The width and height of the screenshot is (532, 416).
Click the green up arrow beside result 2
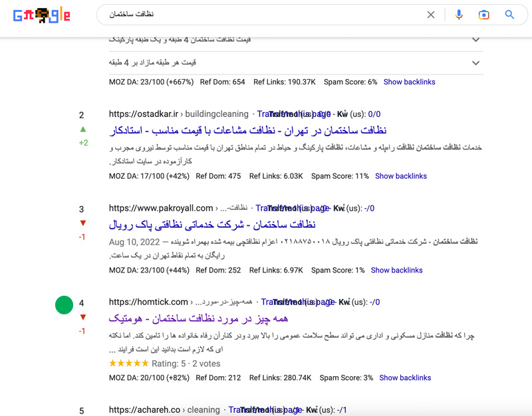coord(82,129)
